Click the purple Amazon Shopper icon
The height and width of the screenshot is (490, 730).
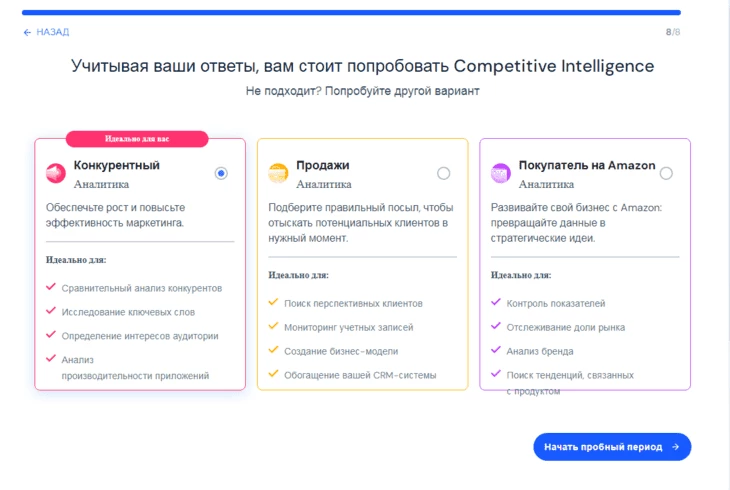click(501, 173)
